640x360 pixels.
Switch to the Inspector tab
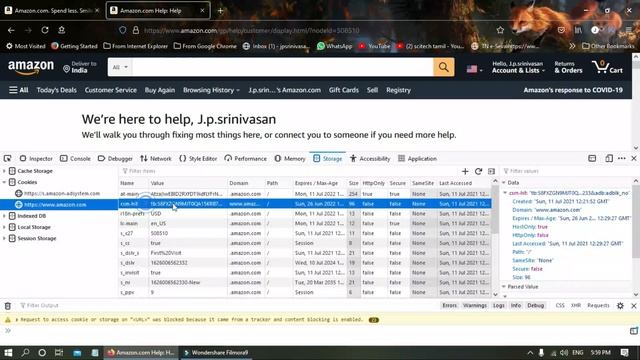click(x=36, y=158)
